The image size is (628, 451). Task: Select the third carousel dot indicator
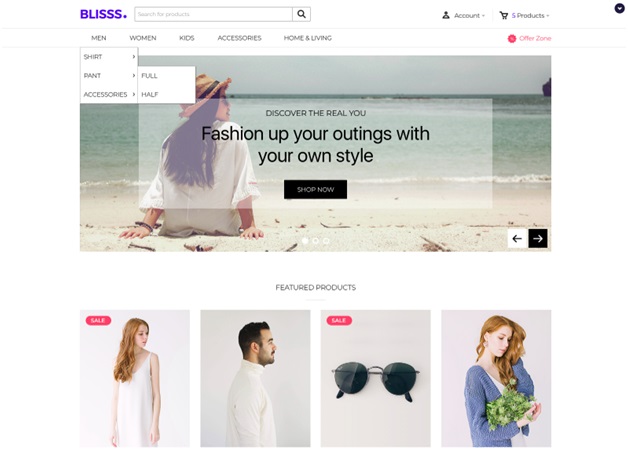(x=326, y=241)
